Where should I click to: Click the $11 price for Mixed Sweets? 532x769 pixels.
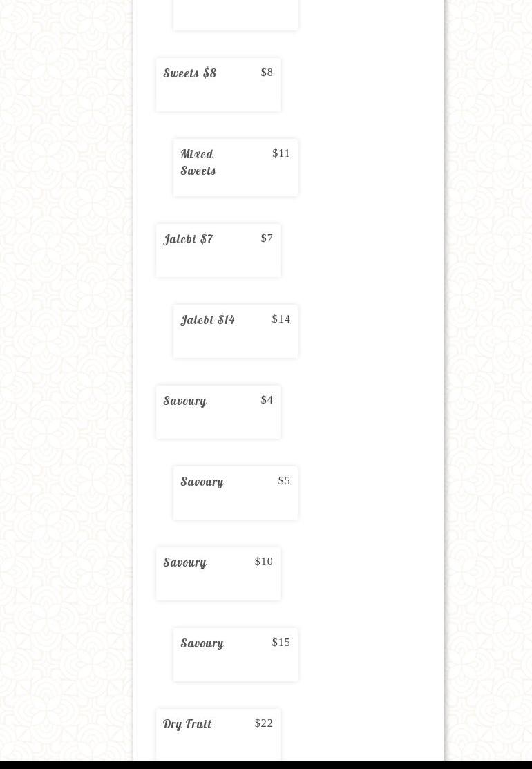pyautogui.click(x=281, y=153)
